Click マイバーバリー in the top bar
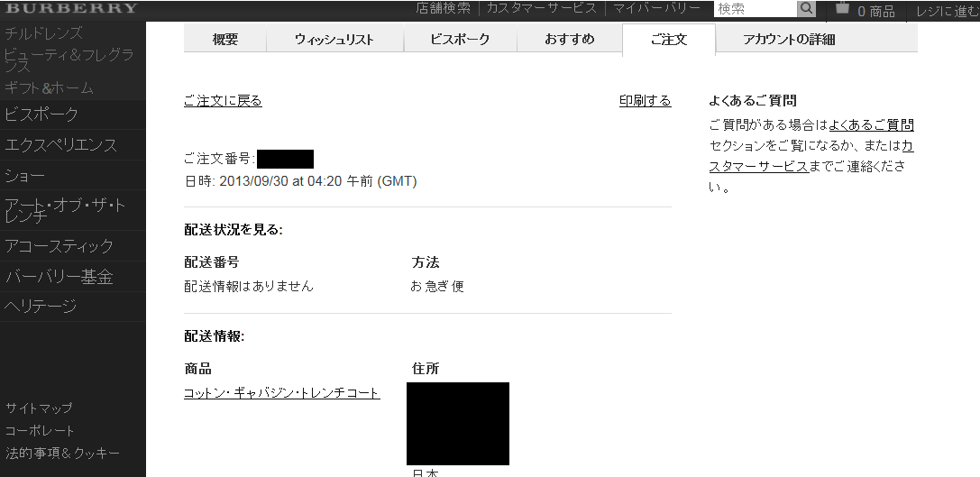 click(656, 9)
